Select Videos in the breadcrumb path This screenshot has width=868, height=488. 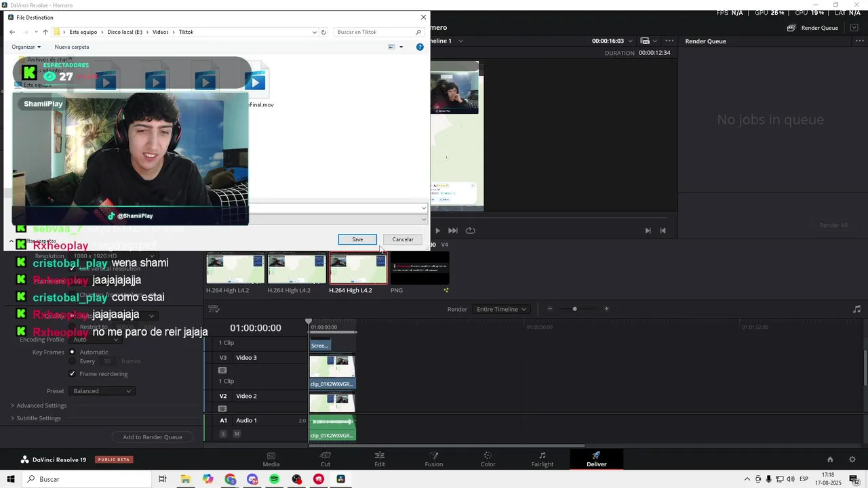coord(160,32)
